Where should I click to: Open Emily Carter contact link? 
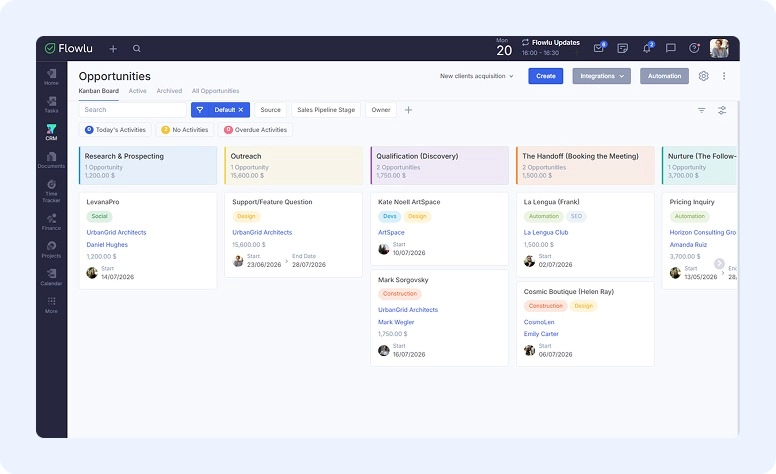(x=541, y=334)
